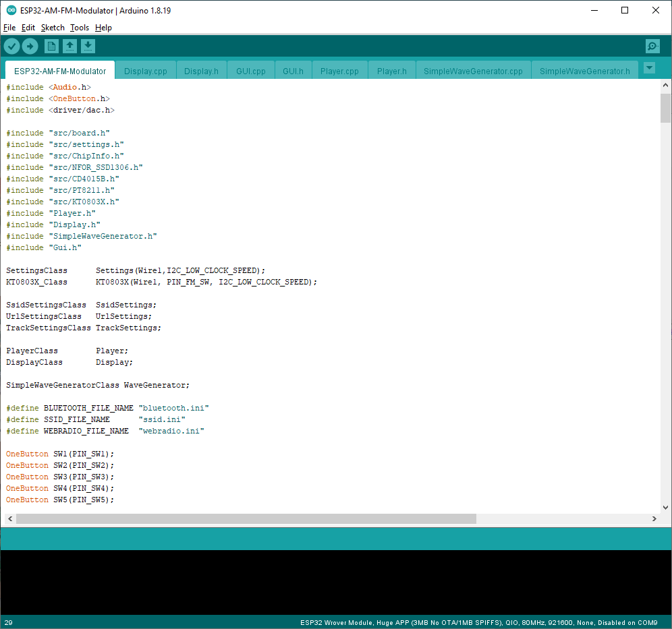Select the Player.cpp tab
The image size is (672, 629).
point(339,71)
